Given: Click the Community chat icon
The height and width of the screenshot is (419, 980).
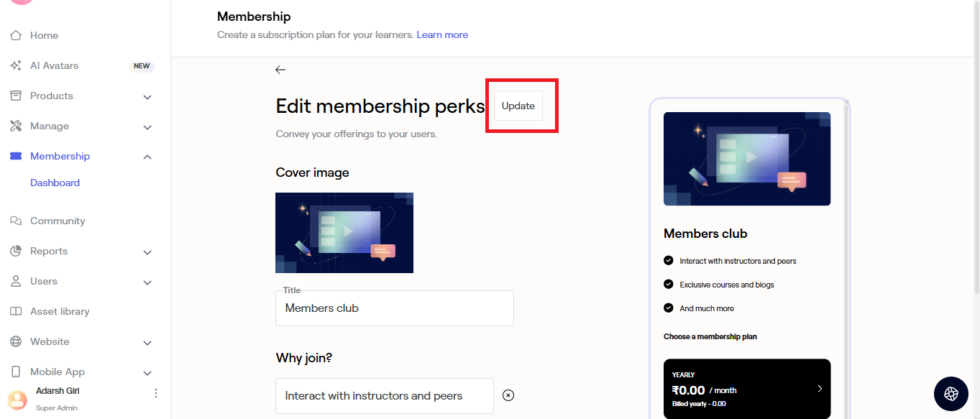Looking at the screenshot, I should click(x=16, y=221).
